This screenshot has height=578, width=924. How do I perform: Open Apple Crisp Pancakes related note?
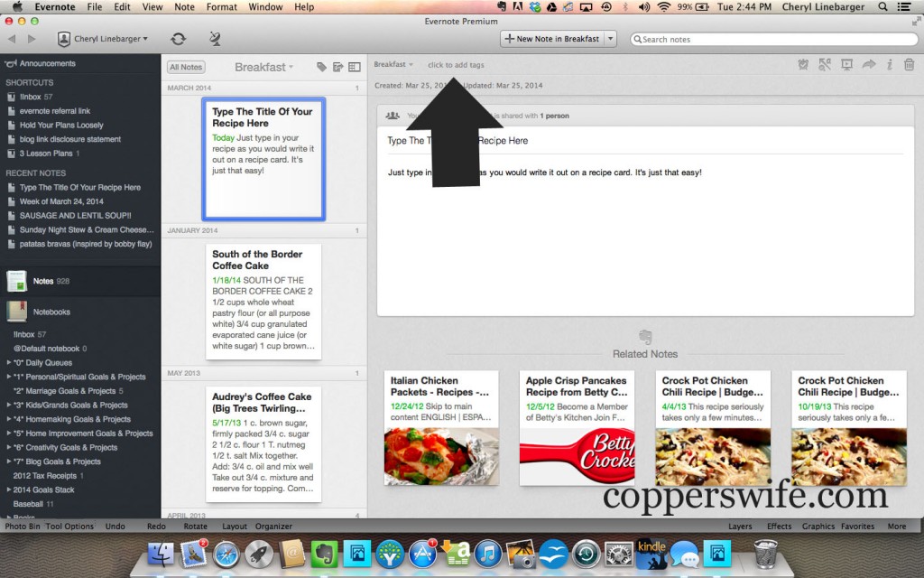tap(577, 427)
